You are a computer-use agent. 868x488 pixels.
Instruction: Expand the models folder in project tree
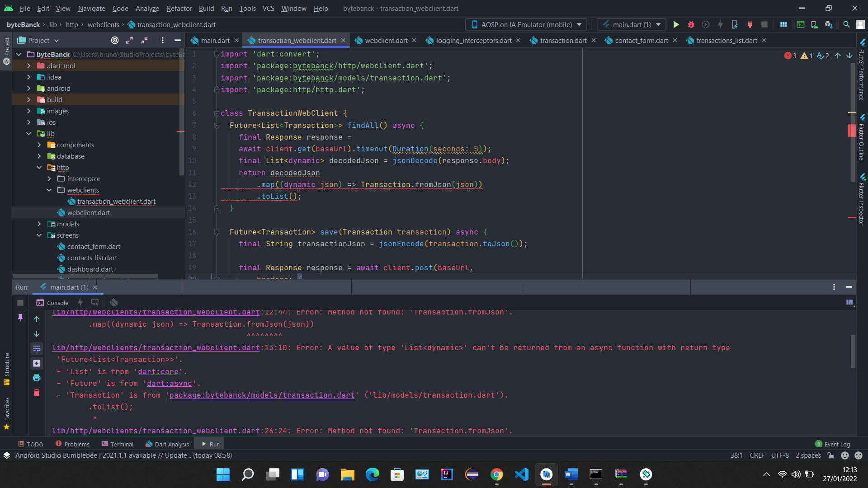(39, 224)
